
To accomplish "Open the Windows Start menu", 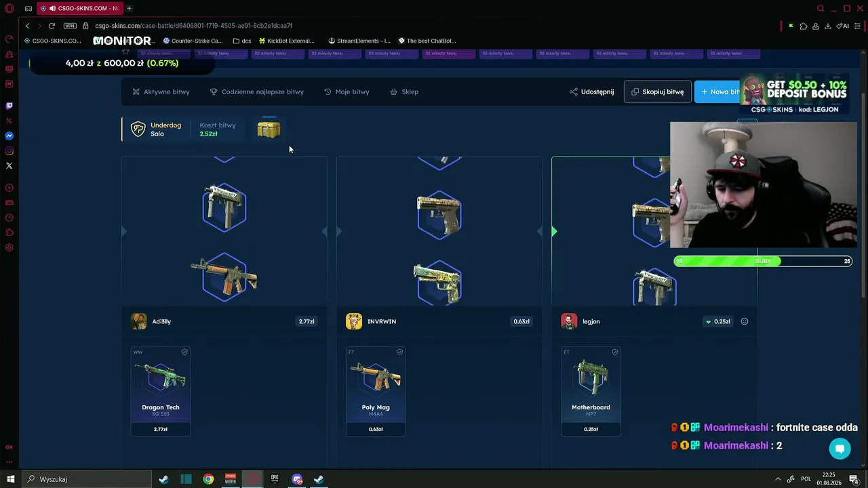I will pos(10,479).
